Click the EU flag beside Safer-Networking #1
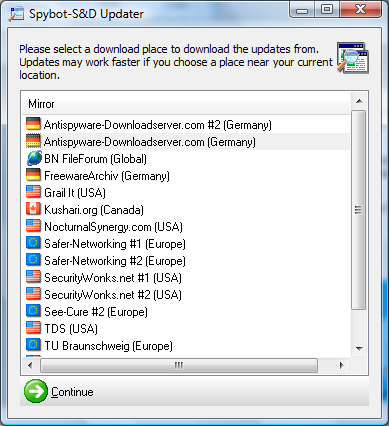Viewport: 389px width, 426px height. (x=33, y=243)
